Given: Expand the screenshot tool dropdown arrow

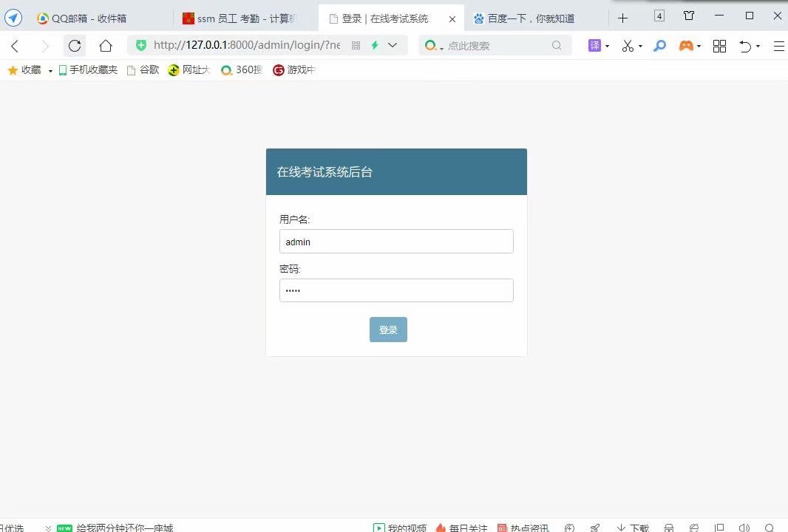Looking at the screenshot, I should 640,47.
